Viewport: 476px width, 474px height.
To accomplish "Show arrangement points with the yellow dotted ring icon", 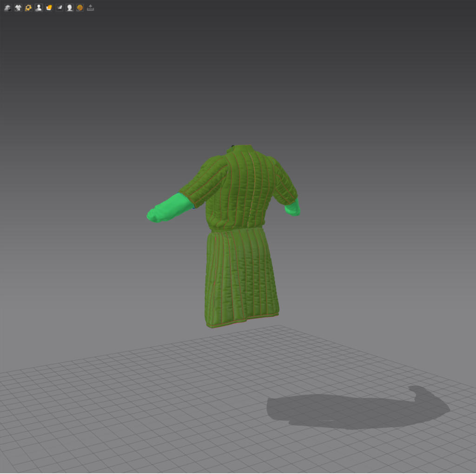I will point(28,8).
